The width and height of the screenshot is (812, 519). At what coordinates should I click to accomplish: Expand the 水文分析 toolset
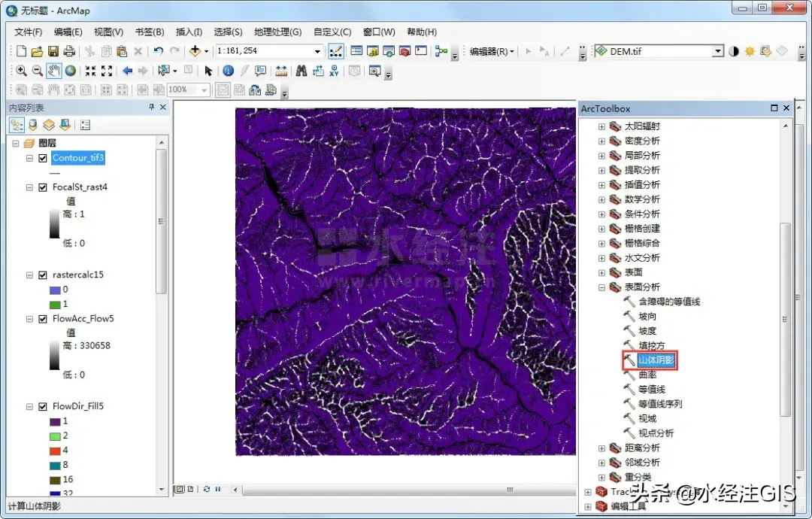click(x=601, y=258)
